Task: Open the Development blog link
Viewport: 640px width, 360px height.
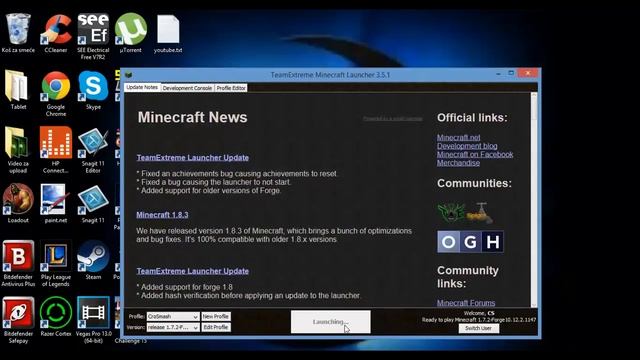Action: click(467, 146)
